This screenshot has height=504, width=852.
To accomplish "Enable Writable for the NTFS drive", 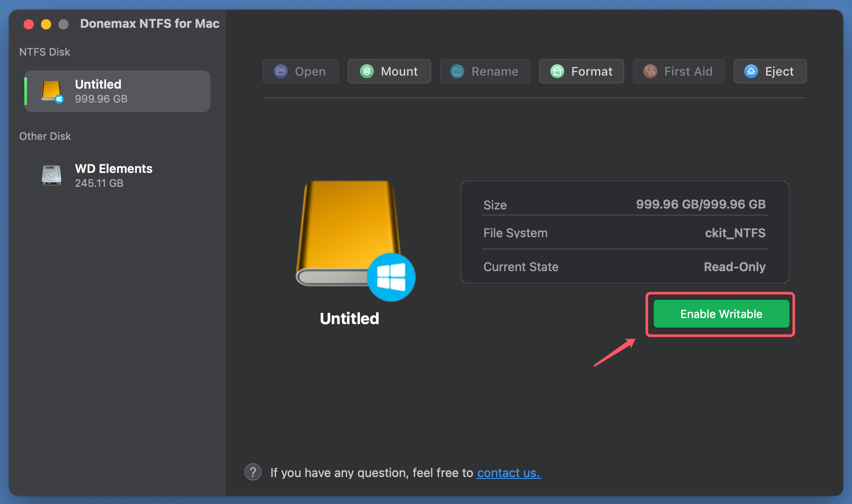I will (720, 314).
